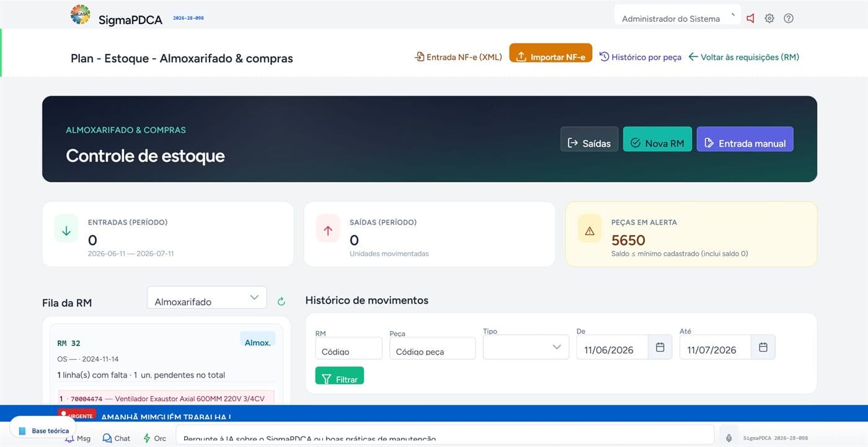Open calendar picker for Até date
This screenshot has height=447, width=868.
763,347
